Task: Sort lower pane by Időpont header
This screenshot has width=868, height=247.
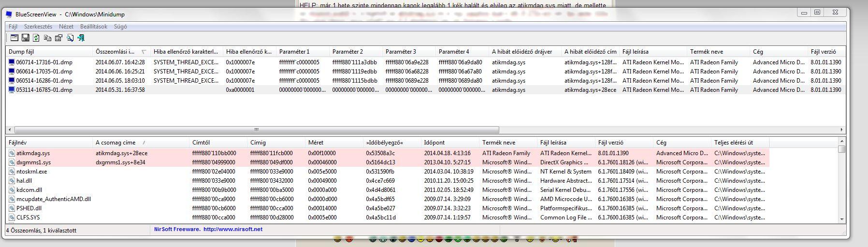Action: tap(450, 143)
